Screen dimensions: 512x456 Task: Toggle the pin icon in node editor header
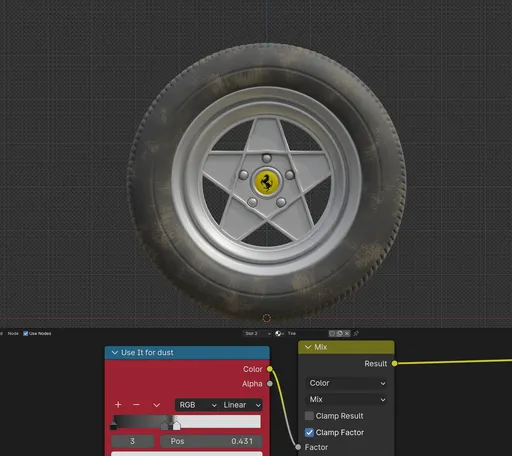356,333
